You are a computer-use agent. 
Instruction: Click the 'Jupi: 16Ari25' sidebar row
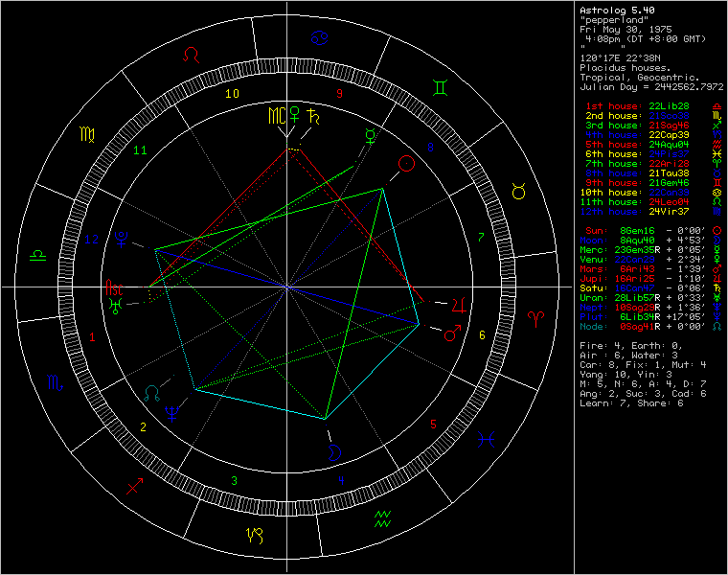click(x=651, y=279)
